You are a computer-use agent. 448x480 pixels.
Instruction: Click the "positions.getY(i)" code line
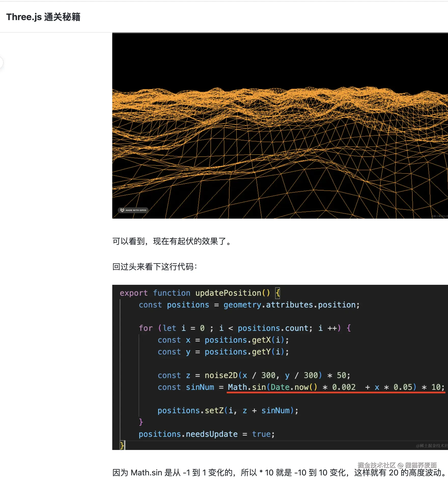coord(223,352)
